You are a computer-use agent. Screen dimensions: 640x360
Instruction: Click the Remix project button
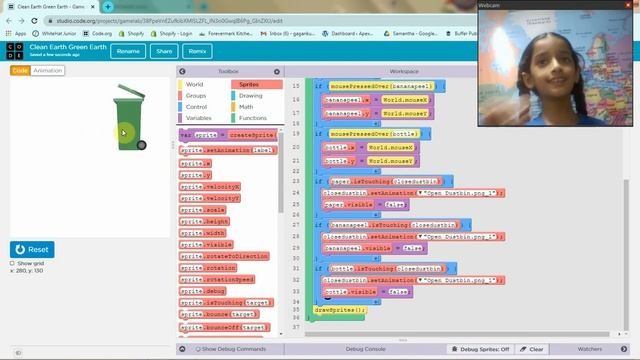pos(198,51)
